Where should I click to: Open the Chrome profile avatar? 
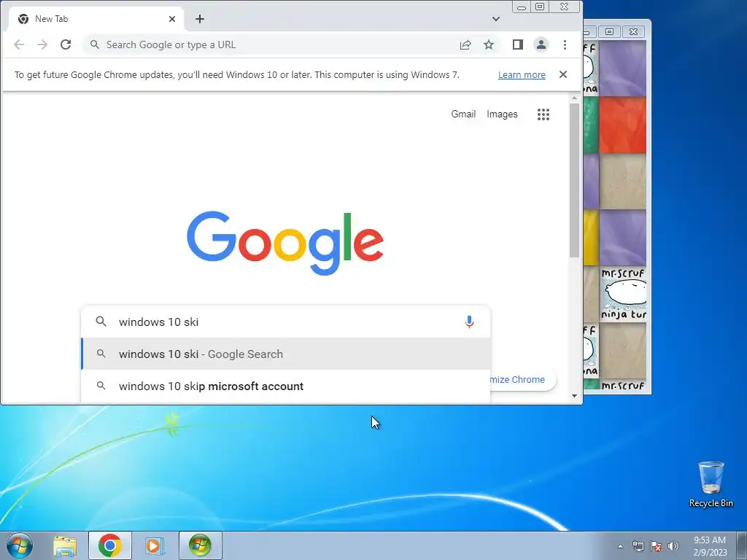pos(541,44)
